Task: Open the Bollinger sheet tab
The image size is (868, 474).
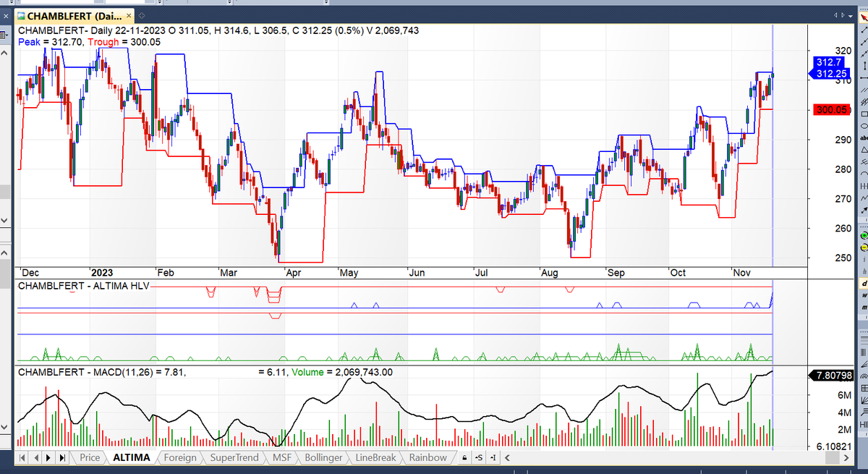Action: (x=323, y=457)
